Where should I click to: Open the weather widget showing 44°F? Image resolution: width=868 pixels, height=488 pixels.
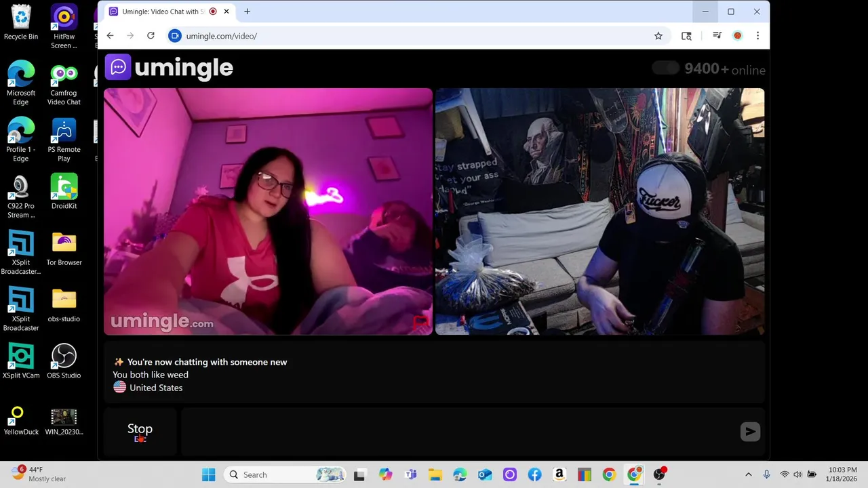tap(39, 474)
